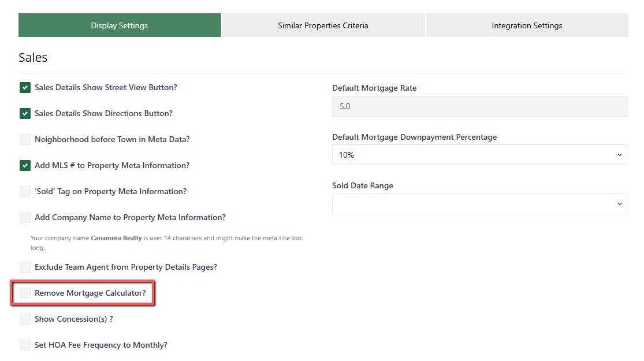Click the Default Mortgage Rate field
The width and height of the screenshot is (644, 361).
point(480,106)
